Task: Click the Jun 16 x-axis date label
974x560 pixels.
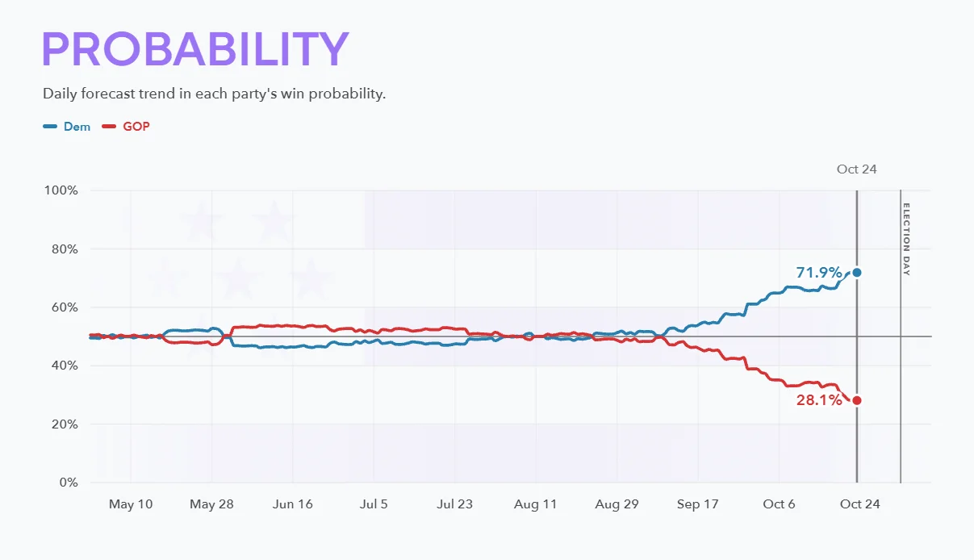Action: pos(293,504)
